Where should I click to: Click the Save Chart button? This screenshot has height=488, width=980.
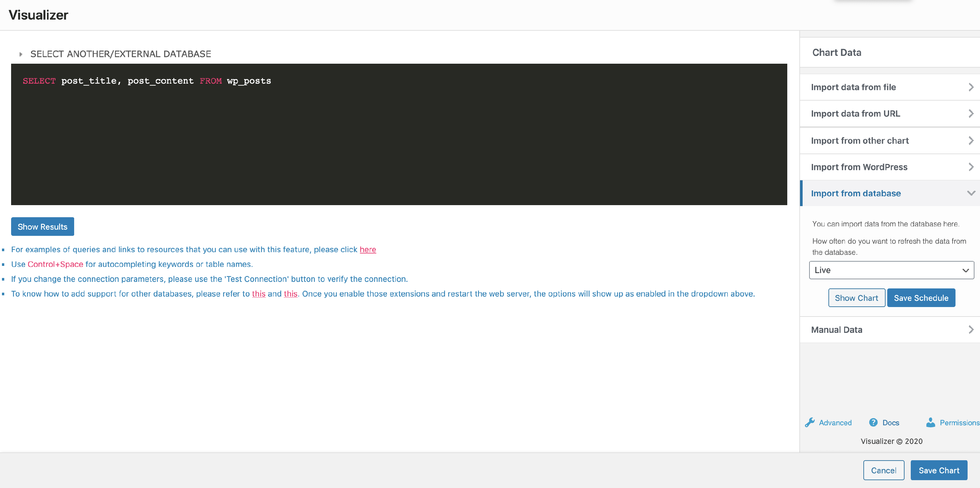click(x=939, y=470)
